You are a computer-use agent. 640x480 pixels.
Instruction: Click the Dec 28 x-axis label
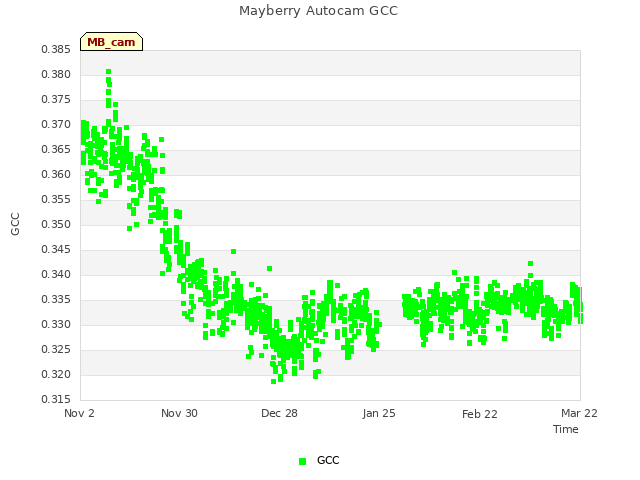(279, 413)
